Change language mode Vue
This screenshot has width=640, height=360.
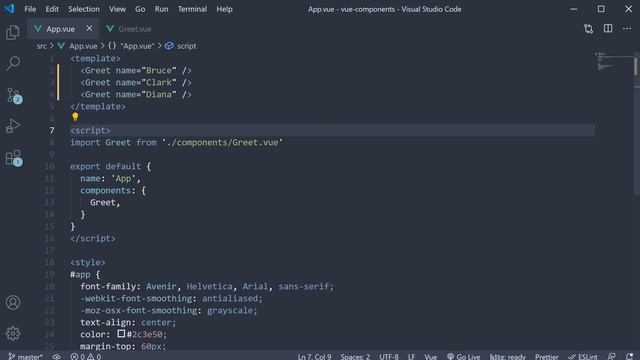[x=431, y=356]
